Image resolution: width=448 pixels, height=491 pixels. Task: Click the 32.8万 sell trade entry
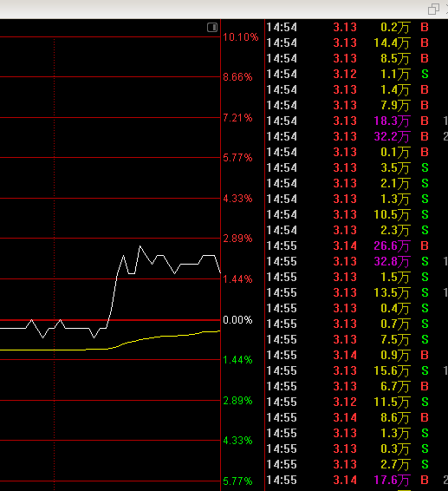coord(357,261)
